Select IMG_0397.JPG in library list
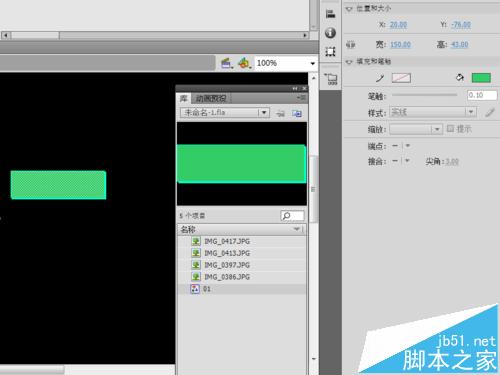This screenshot has width=500, height=375. tap(242, 265)
